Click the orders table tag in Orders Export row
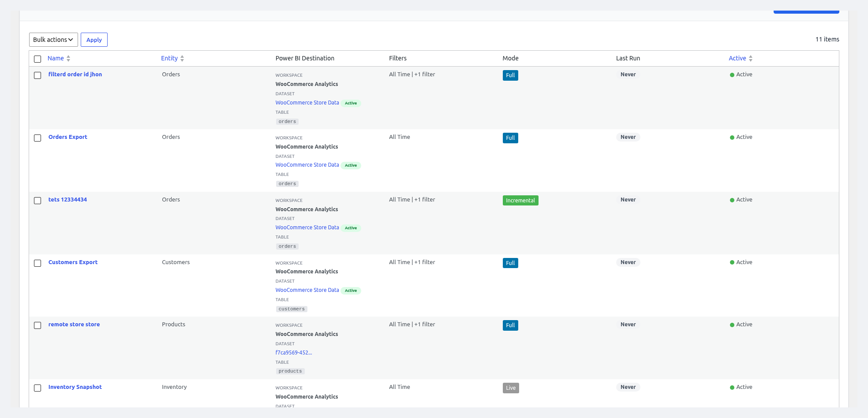Screen dimensions: 868x418 click(x=287, y=184)
